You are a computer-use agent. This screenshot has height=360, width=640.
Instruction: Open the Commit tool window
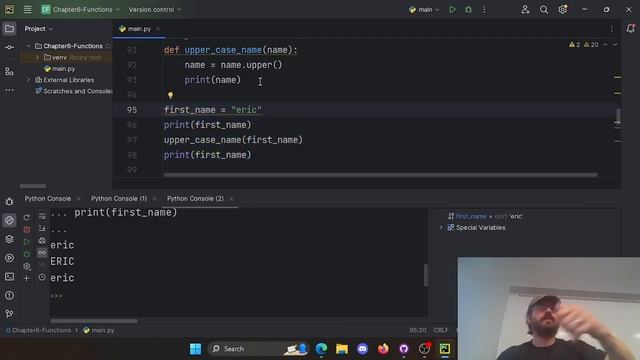(9, 47)
